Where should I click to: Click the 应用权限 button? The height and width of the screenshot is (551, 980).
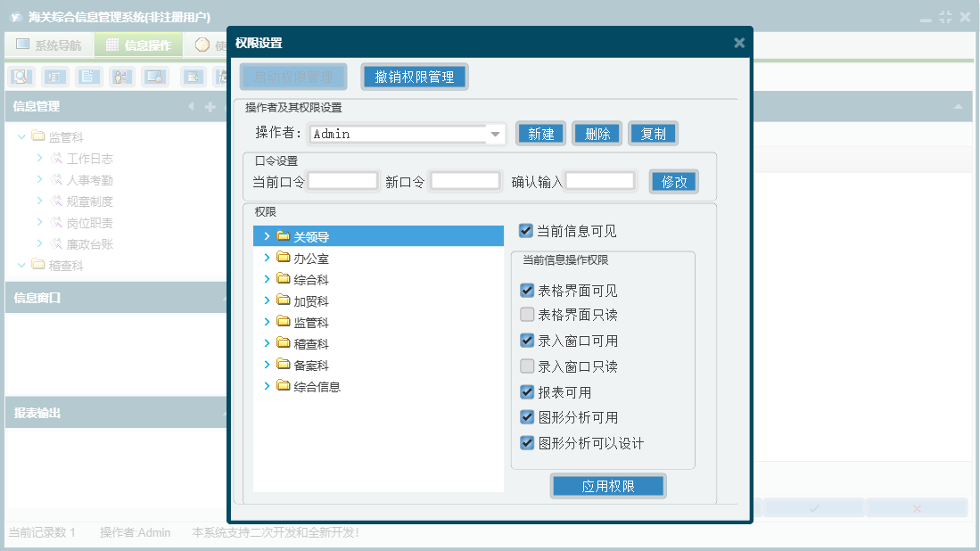point(608,486)
